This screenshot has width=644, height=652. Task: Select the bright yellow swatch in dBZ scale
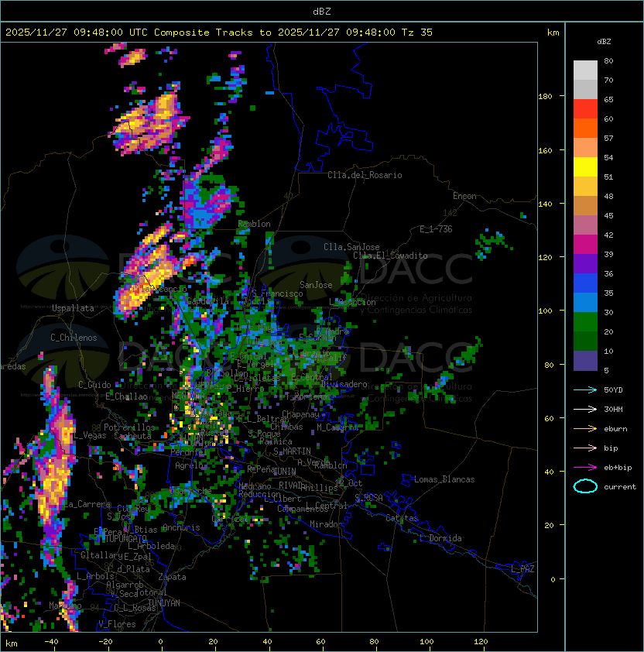(585, 167)
